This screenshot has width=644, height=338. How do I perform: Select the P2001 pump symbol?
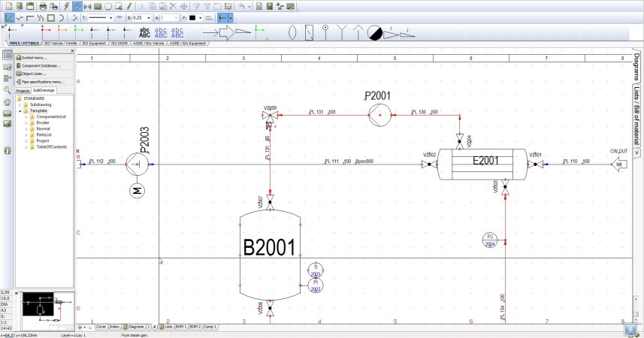pos(380,115)
